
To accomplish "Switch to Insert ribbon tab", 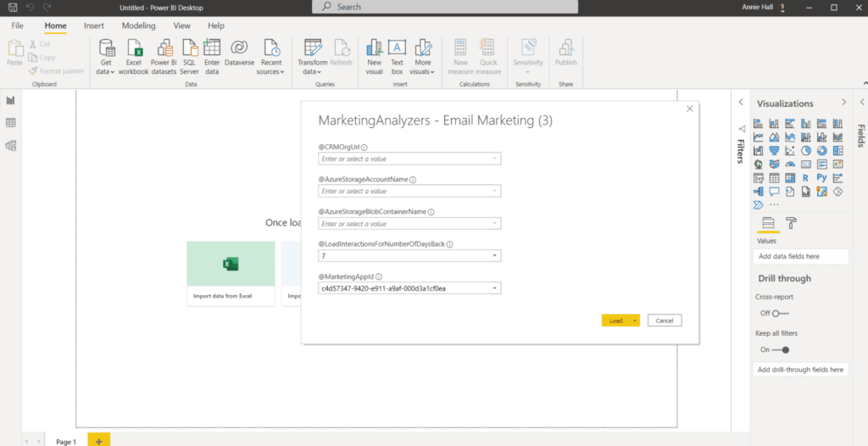I will (x=93, y=25).
